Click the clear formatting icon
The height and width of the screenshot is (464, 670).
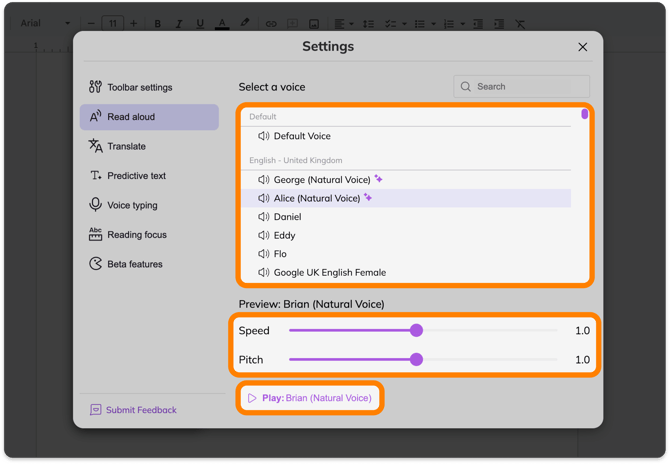(x=520, y=24)
